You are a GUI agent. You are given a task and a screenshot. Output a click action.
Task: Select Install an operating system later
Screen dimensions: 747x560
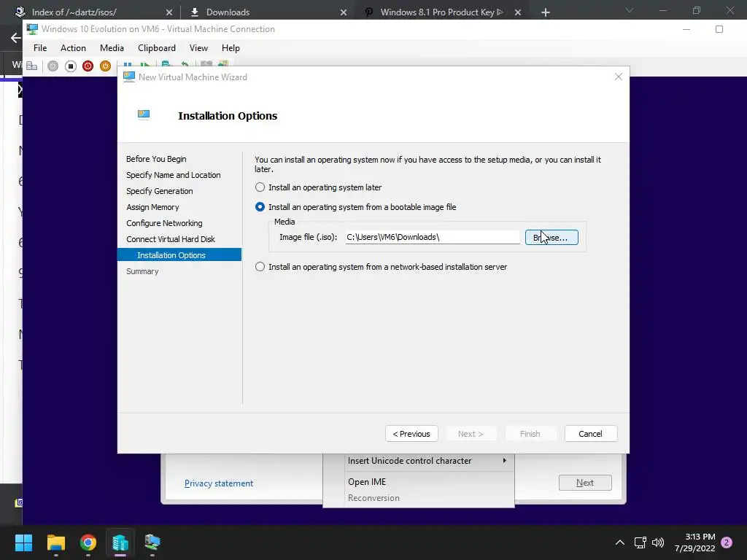pyautogui.click(x=260, y=187)
